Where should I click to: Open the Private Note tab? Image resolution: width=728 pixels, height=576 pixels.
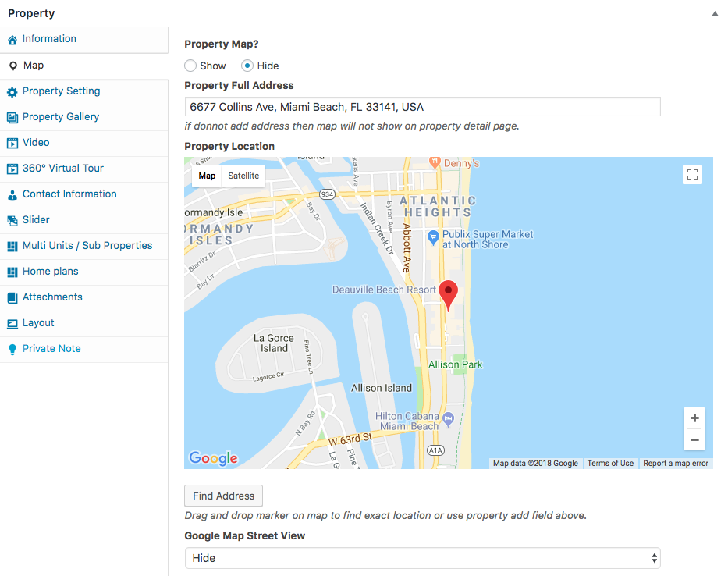click(84, 349)
